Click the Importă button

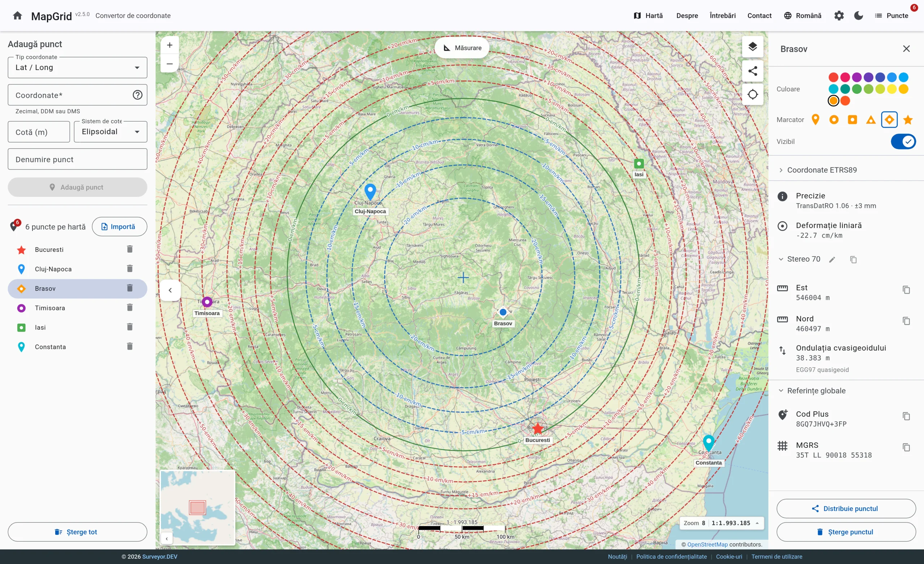[x=119, y=227]
